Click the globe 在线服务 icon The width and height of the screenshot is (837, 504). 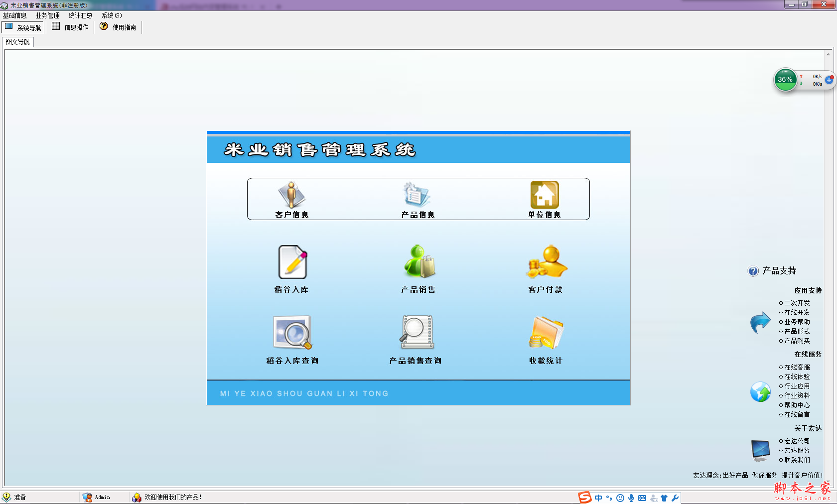pyautogui.click(x=760, y=392)
